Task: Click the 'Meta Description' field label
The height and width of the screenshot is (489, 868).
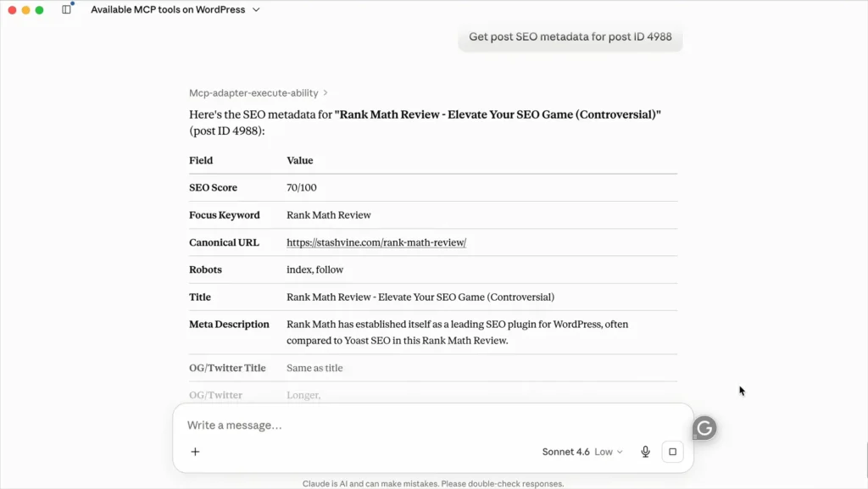Action: coord(229,324)
